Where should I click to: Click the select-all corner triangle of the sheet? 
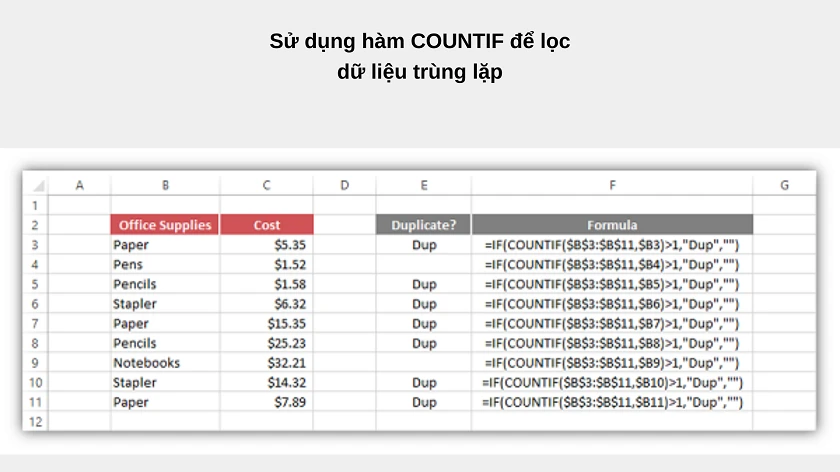coord(38,186)
